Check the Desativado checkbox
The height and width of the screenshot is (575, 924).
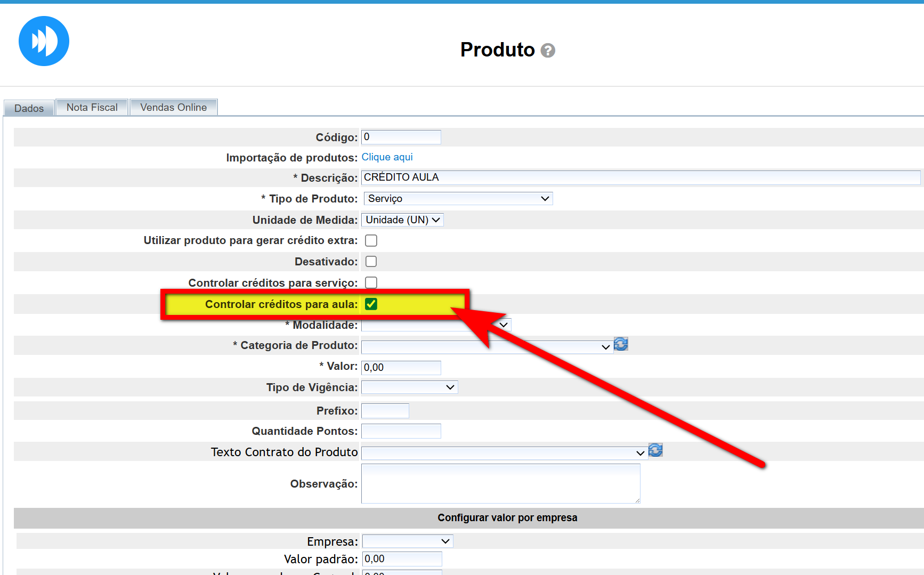(x=371, y=262)
